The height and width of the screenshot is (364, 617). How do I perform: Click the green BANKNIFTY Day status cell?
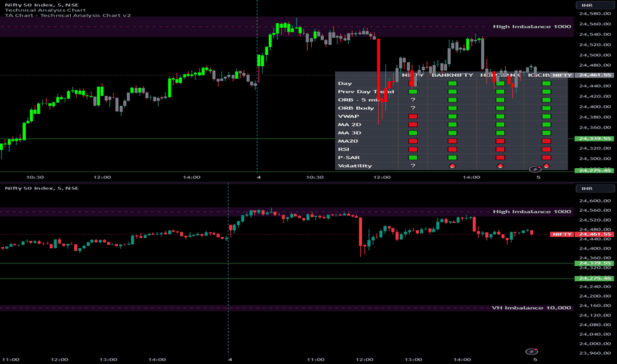pos(452,83)
